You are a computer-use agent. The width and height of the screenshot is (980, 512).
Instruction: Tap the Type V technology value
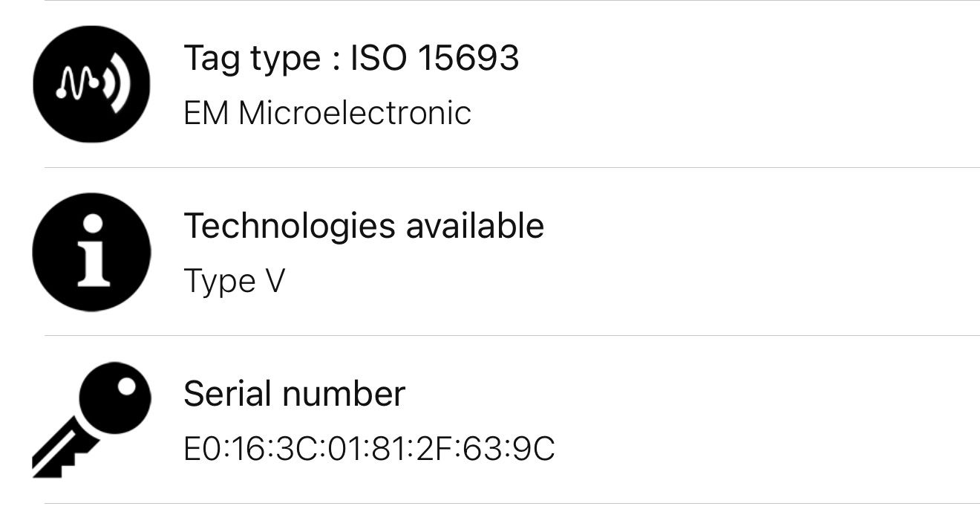point(234,282)
